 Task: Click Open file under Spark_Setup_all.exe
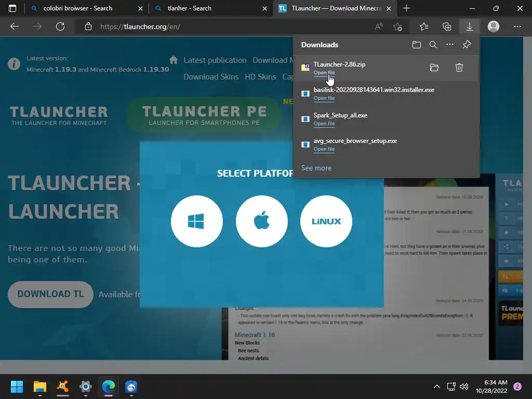[324, 124]
